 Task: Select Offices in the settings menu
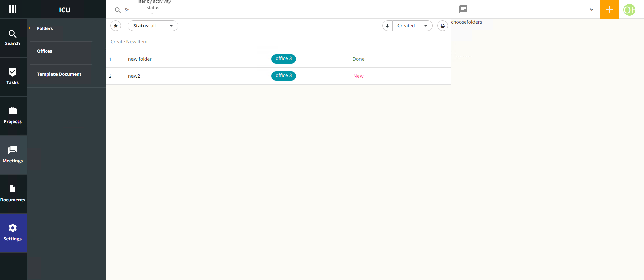tap(45, 51)
